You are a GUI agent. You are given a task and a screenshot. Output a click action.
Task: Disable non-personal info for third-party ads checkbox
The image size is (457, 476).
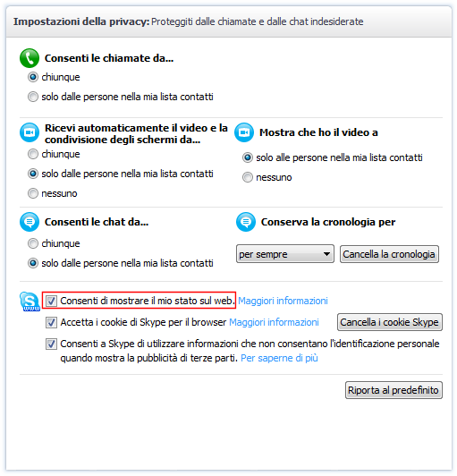point(51,344)
